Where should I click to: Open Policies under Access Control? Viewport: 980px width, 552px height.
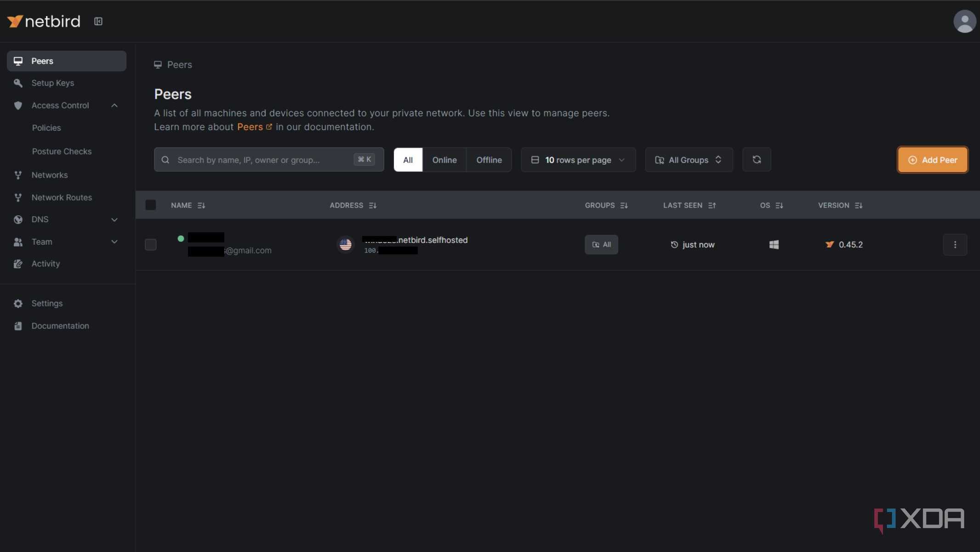click(x=46, y=128)
